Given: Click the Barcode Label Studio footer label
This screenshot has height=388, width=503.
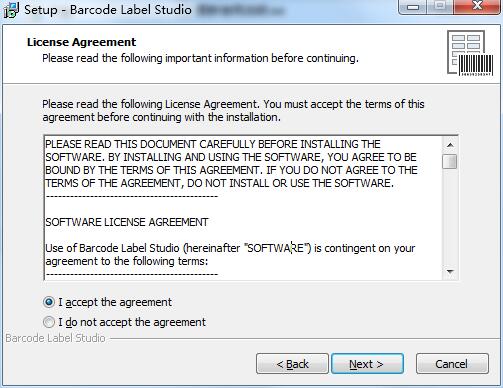Looking at the screenshot, I should pyautogui.click(x=55, y=338).
